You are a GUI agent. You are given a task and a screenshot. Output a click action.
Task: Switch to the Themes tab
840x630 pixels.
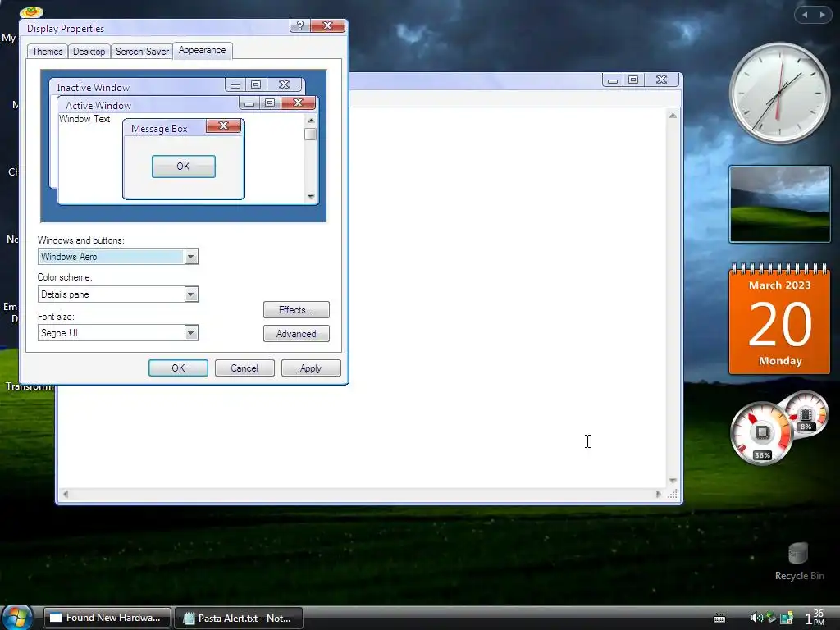[47, 52]
